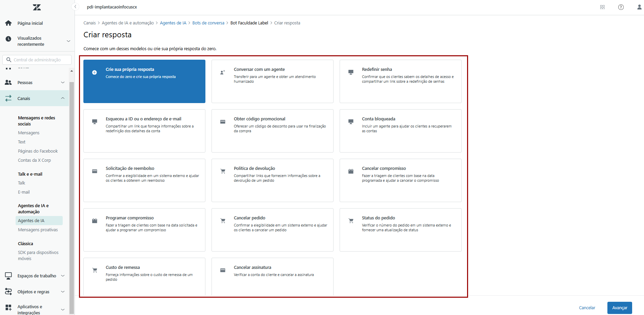Go to Bots de conversa breadcrumb

click(208, 23)
